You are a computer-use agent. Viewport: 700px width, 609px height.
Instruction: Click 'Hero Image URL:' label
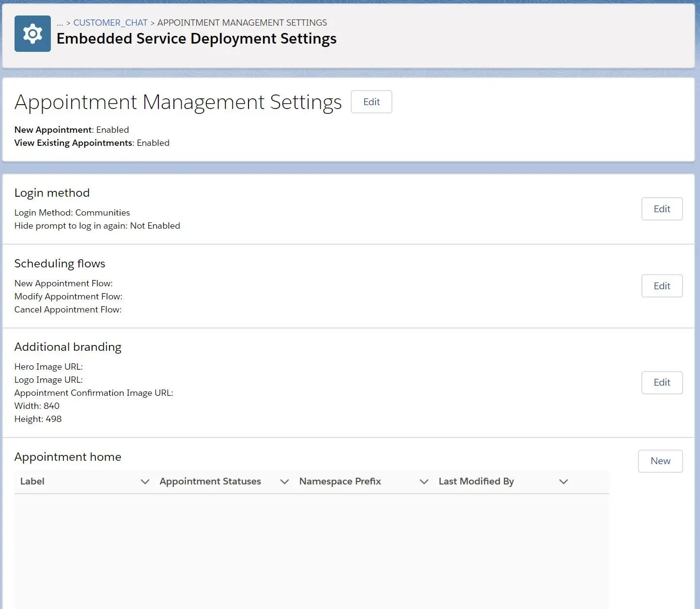(48, 367)
